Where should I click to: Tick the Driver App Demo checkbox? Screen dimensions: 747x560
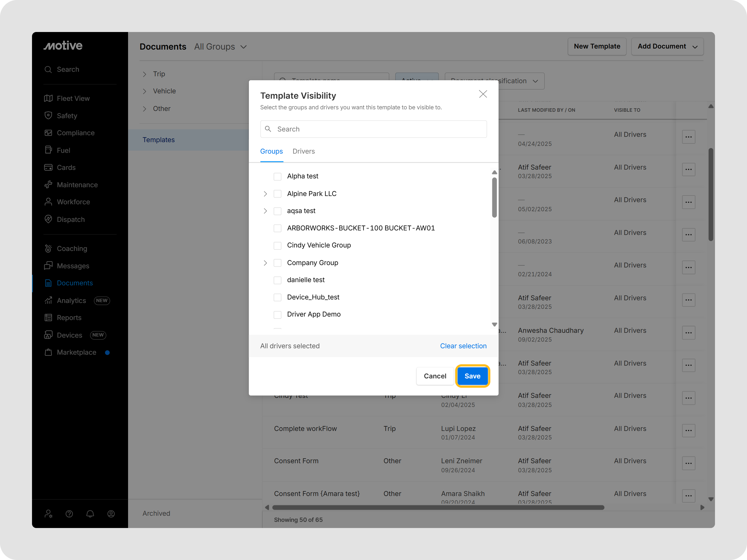[x=277, y=315]
